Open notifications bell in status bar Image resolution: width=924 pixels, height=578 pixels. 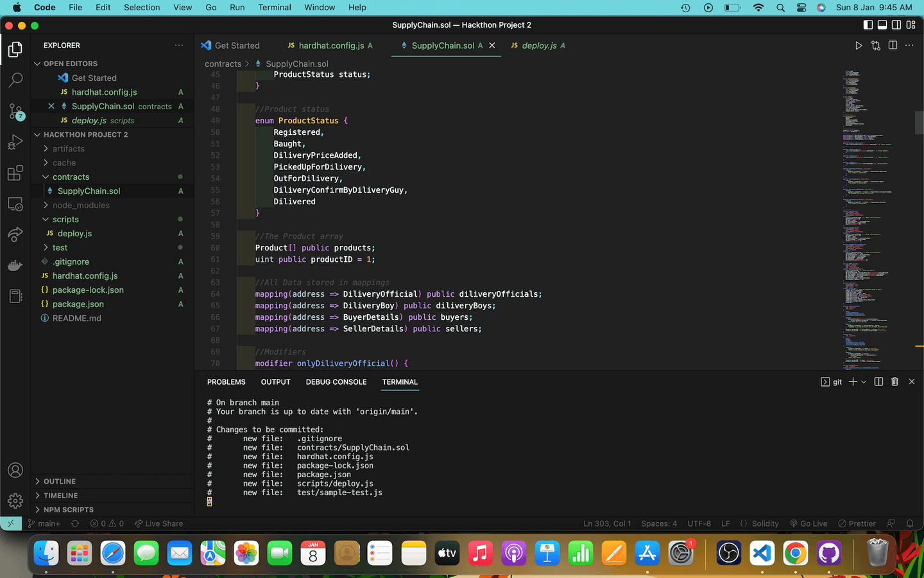click(910, 523)
